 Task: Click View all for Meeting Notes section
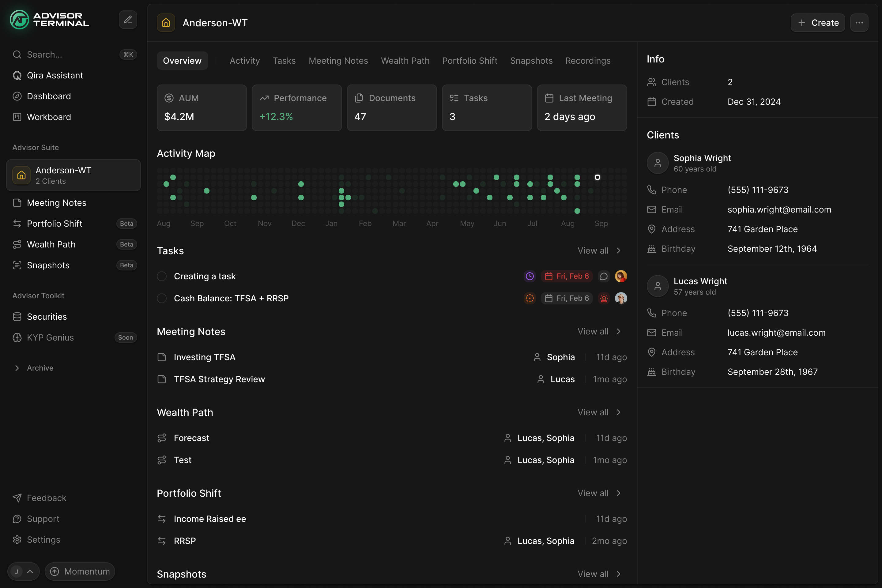pos(599,331)
